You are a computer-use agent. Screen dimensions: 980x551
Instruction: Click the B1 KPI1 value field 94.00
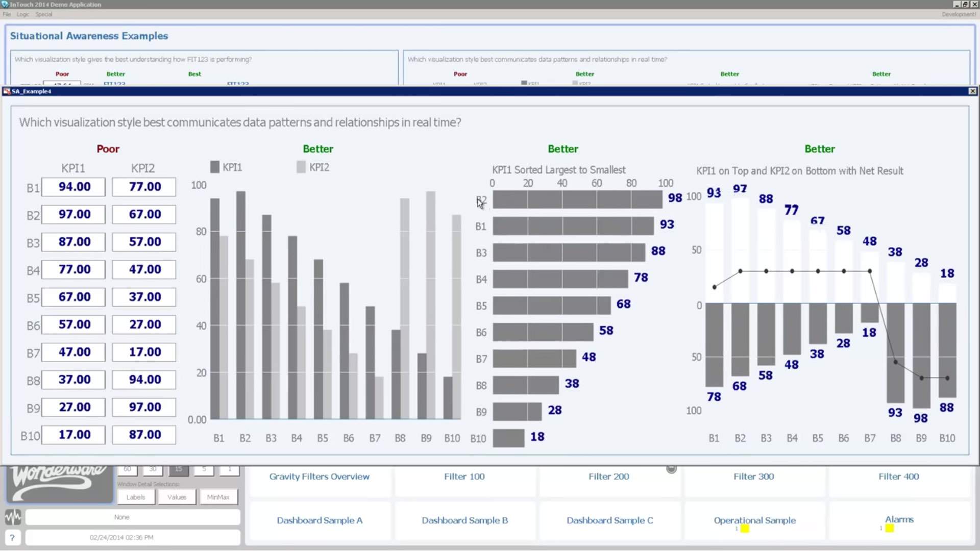click(74, 187)
